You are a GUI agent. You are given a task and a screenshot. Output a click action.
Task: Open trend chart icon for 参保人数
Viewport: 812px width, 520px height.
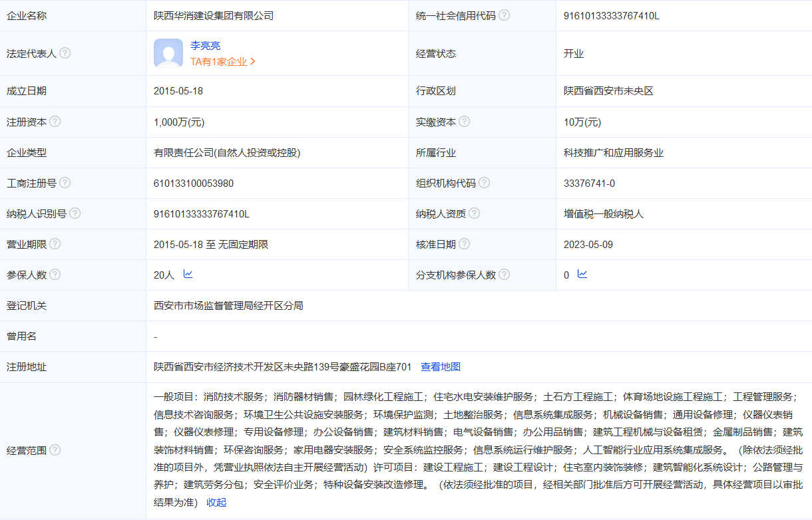point(188,274)
